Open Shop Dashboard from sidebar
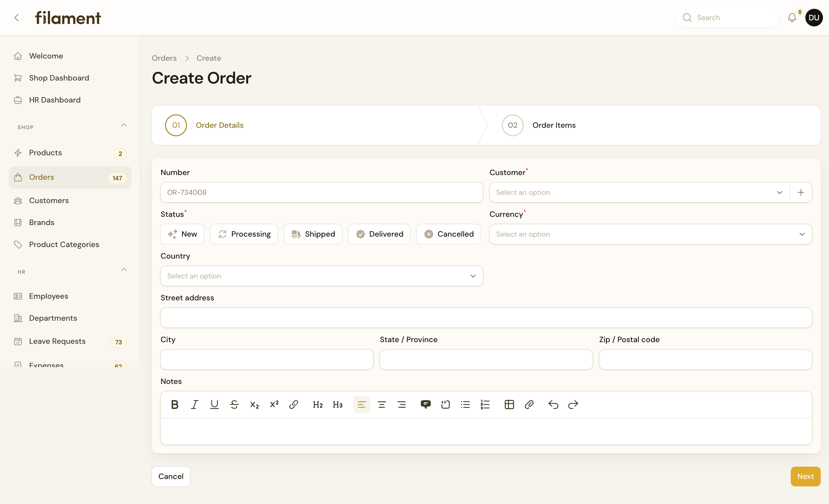Screen dimensions: 829x504 click(x=70, y=78)
